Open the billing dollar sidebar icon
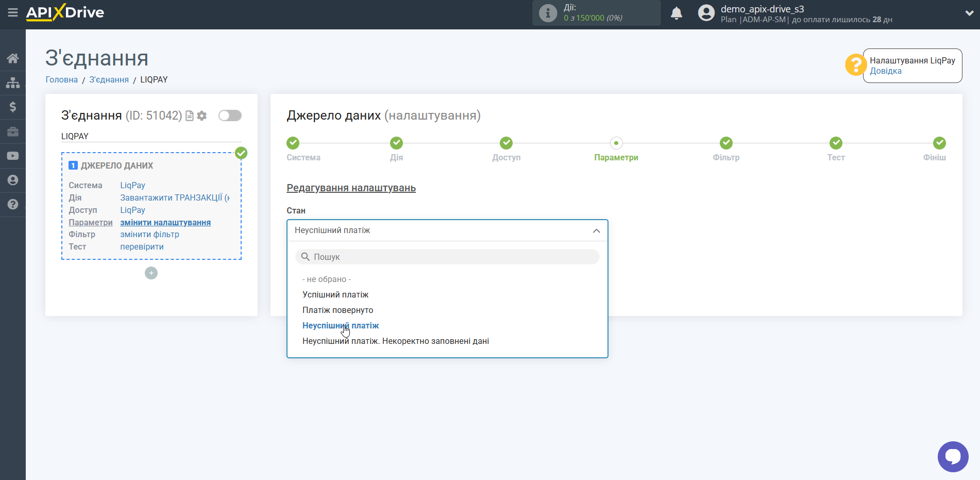980x480 pixels. pos(13,107)
